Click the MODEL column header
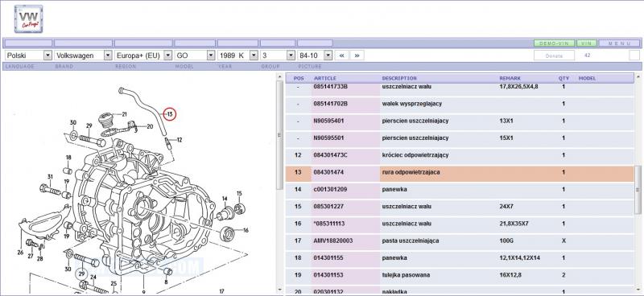644x296 pixels. point(587,78)
